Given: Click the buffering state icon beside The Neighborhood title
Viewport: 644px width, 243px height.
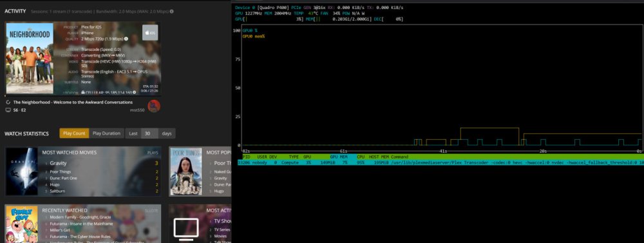Looking at the screenshot, I should [x=8, y=102].
